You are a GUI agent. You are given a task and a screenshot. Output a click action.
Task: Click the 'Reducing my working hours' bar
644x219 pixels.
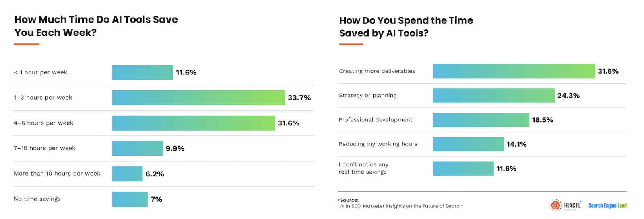click(468, 144)
